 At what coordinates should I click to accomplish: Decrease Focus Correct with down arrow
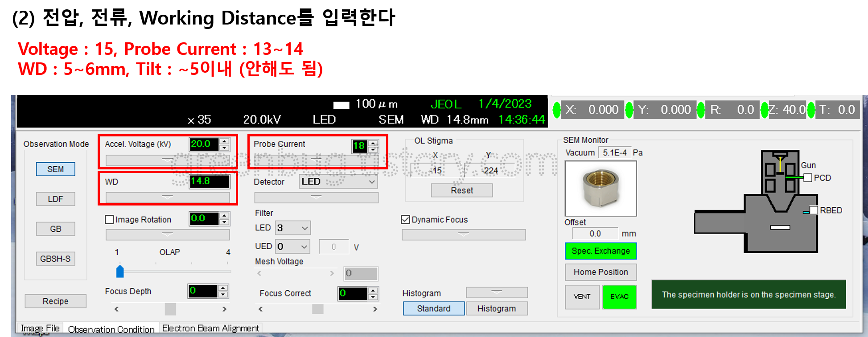374,296
